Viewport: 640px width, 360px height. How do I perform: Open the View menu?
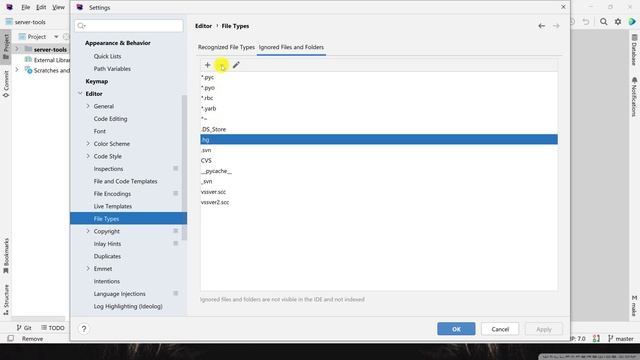(58, 7)
